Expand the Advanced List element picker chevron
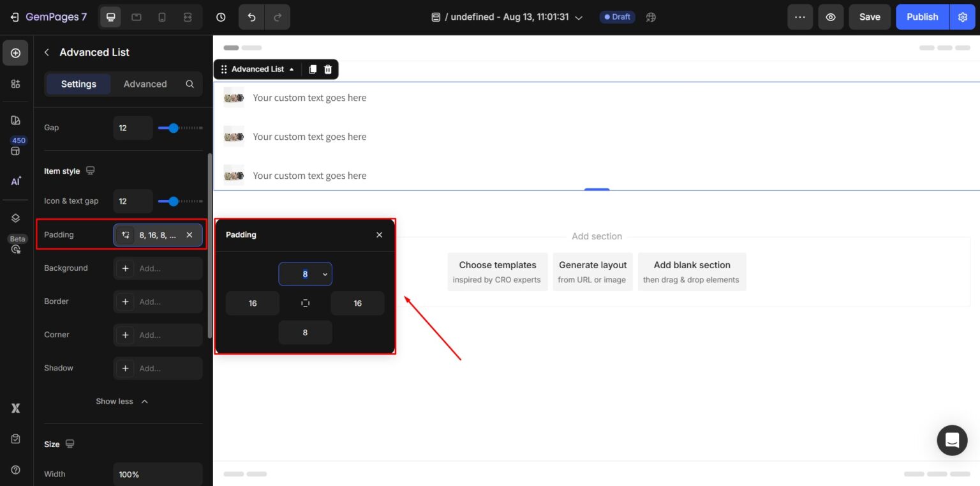The image size is (980, 486). pyautogui.click(x=292, y=70)
